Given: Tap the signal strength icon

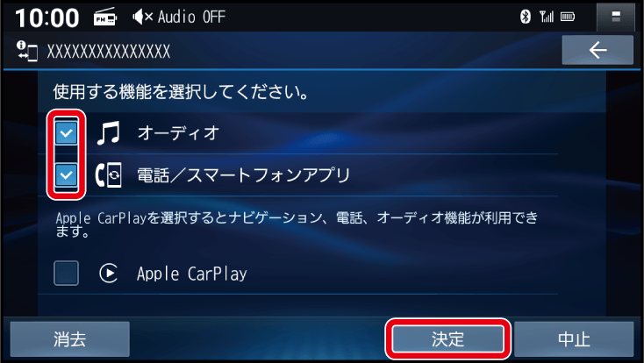Looking at the screenshot, I should click(547, 17).
